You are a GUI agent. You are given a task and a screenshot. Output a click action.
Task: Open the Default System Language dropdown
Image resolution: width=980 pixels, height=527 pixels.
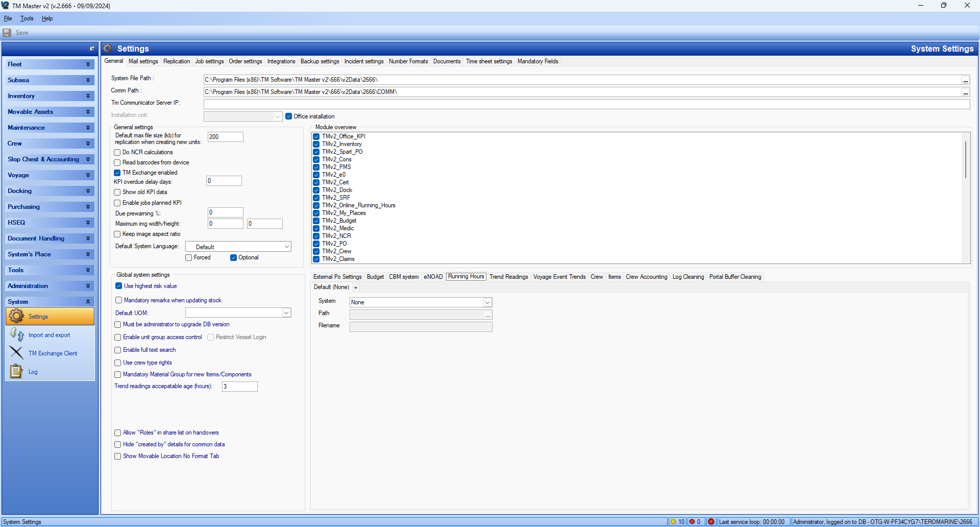pos(238,247)
